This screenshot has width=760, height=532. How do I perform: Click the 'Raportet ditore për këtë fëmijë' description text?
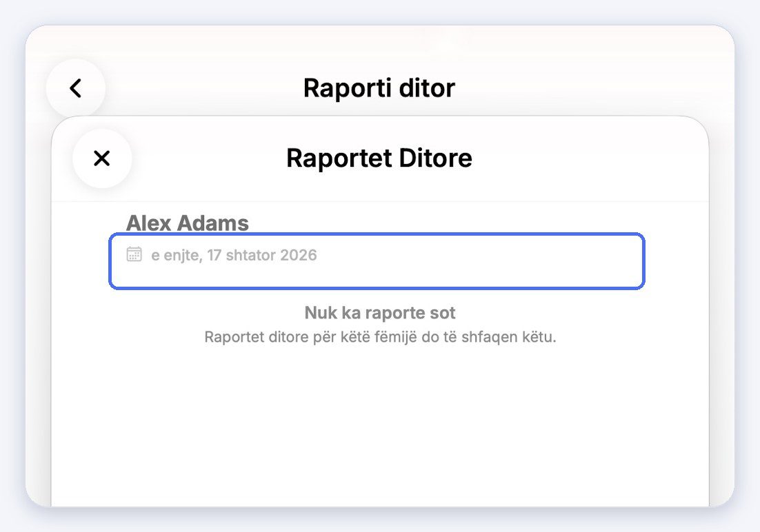tap(380, 337)
